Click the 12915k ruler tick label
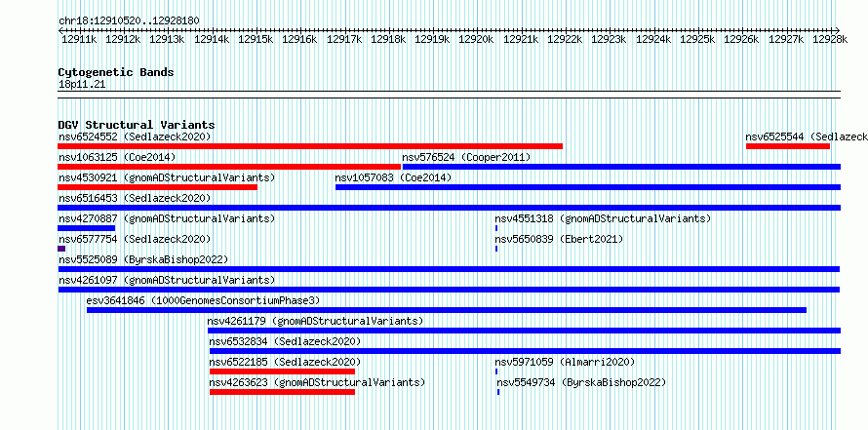Viewport: 868px width, 430px height. (x=256, y=39)
